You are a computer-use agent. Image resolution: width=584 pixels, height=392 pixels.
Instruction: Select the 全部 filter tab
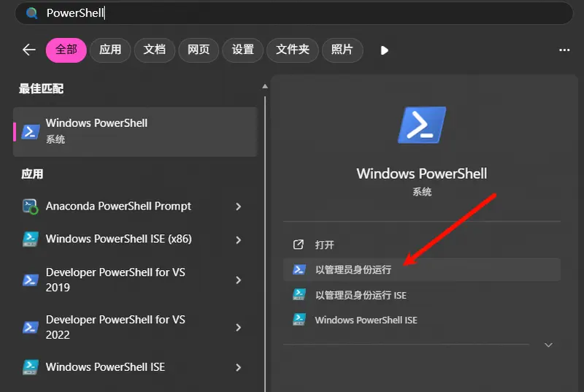point(66,50)
